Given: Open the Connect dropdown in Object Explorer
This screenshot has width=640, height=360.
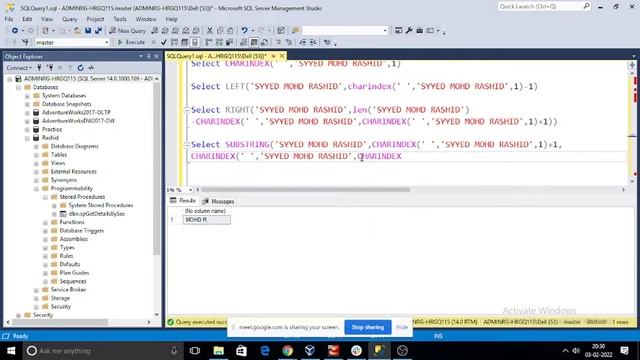Looking at the screenshot, I should tap(19, 68).
